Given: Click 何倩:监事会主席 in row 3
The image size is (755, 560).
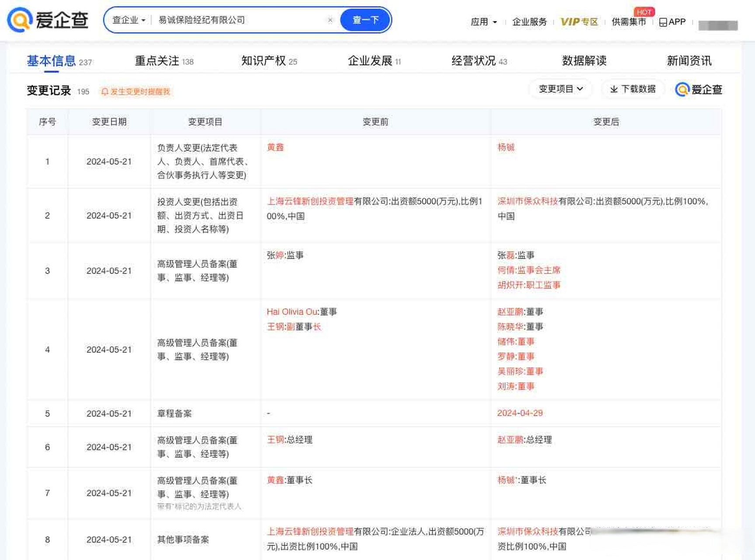Looking at the screenshot, I should 529,270.
